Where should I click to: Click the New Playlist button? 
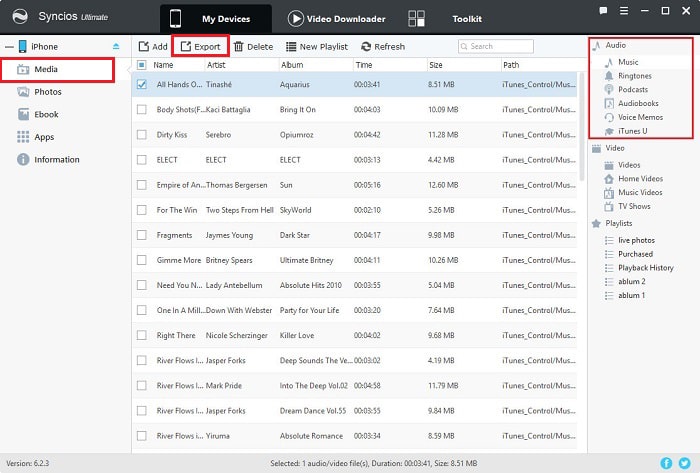click(x=317, y=46)
